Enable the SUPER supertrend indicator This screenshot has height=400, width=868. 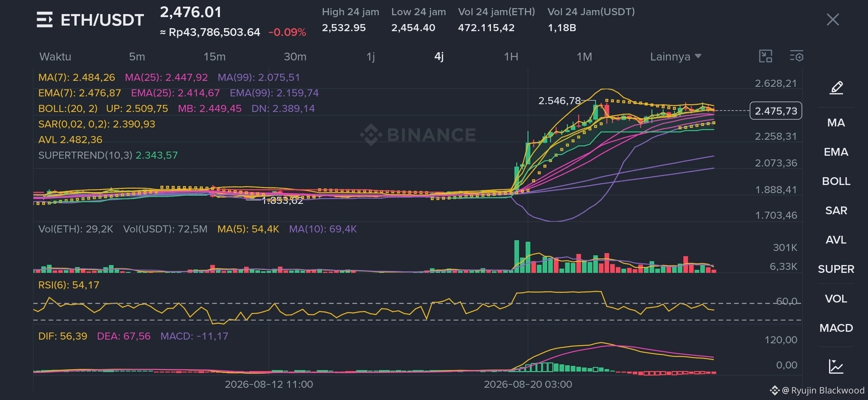click(x=836, y=269)
